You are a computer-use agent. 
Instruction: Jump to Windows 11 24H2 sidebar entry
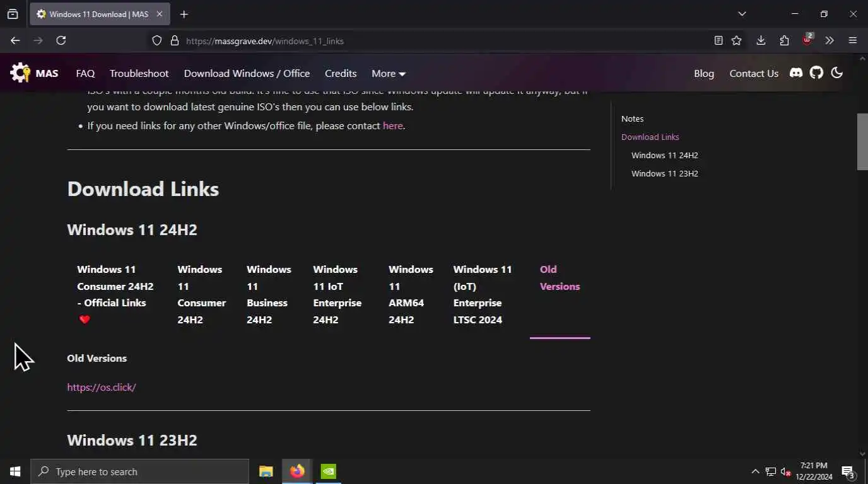[664, 155]
